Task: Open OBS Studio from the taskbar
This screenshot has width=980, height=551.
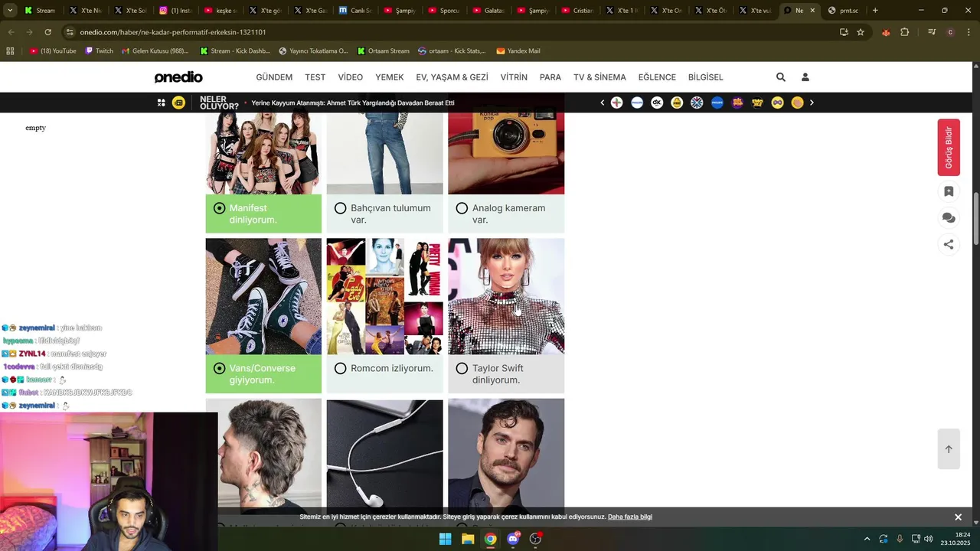Action: (x=536, y=539)
